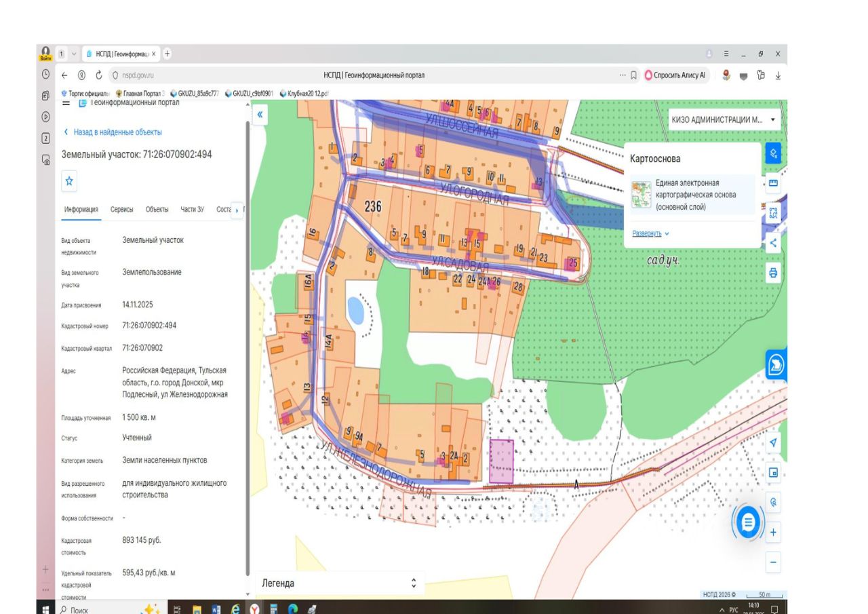Select the Единая электронная картографическая основа thumbnail

coord(641,193)
